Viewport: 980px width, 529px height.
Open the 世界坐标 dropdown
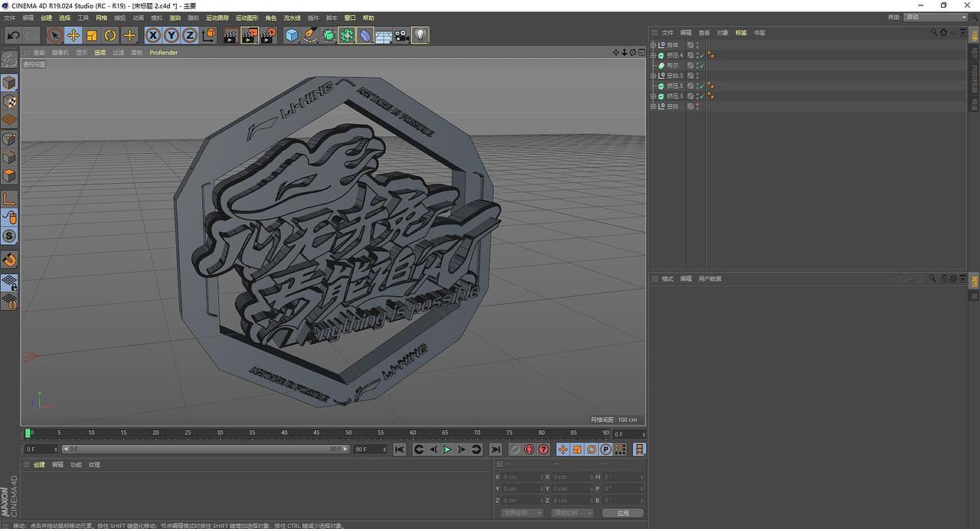point(521,513)
